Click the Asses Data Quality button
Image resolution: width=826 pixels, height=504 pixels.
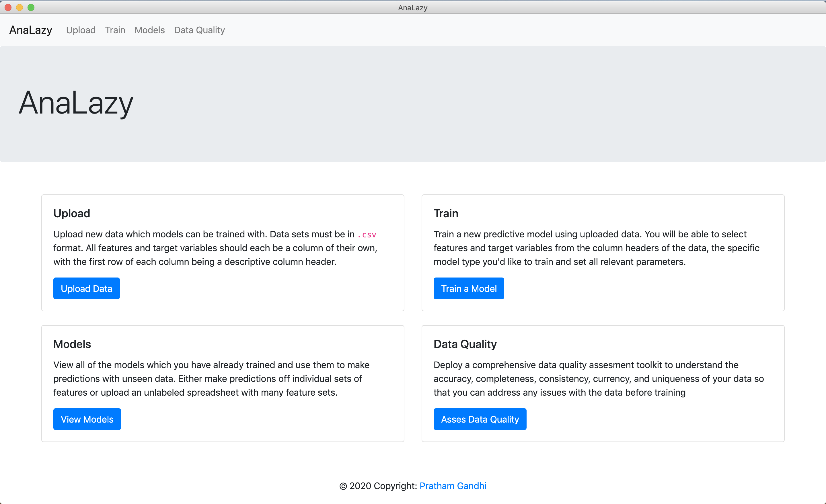[479, 419]
